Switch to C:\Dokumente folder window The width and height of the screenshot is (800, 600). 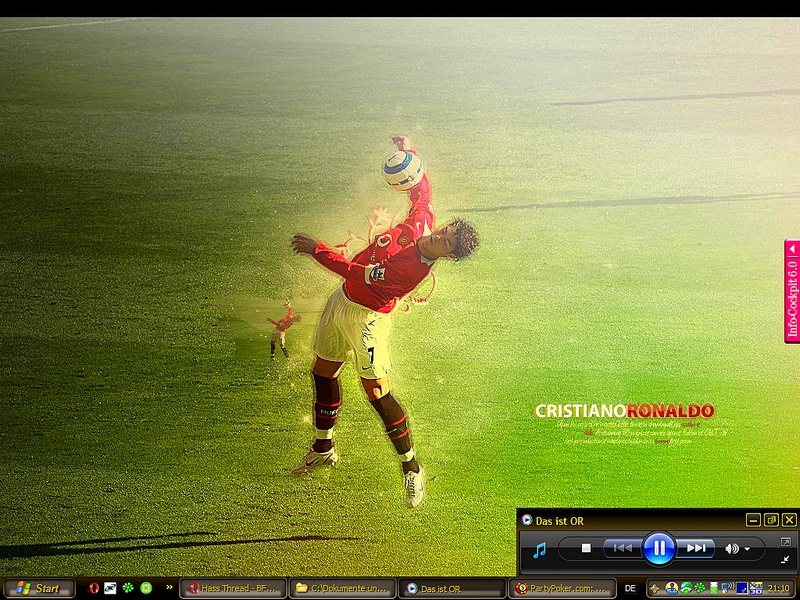[x=342, y=588]
